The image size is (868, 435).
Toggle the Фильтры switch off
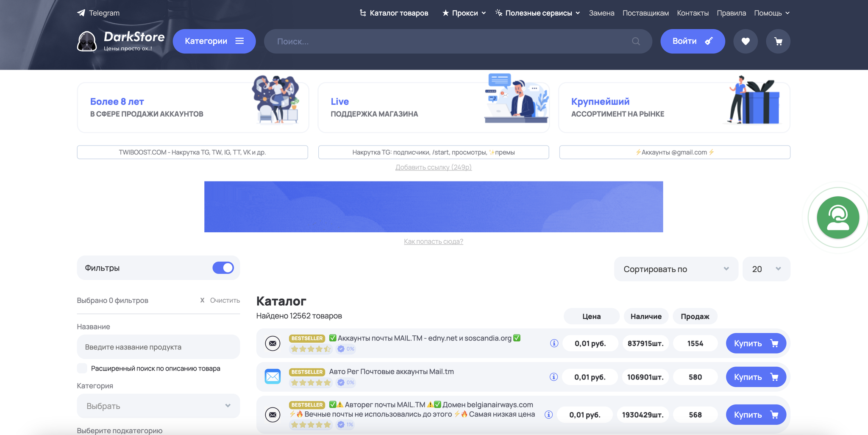(x=223, y=268)
